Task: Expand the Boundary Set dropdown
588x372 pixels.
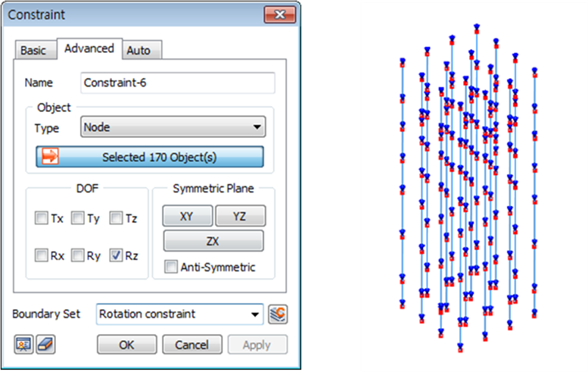Action: (x=180, y=314)
